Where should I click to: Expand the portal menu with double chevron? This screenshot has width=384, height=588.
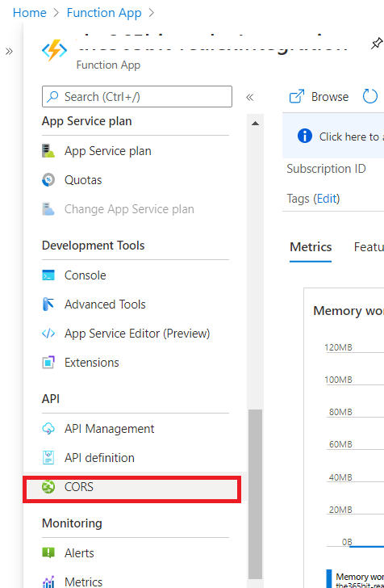click(x=9, y=52)
